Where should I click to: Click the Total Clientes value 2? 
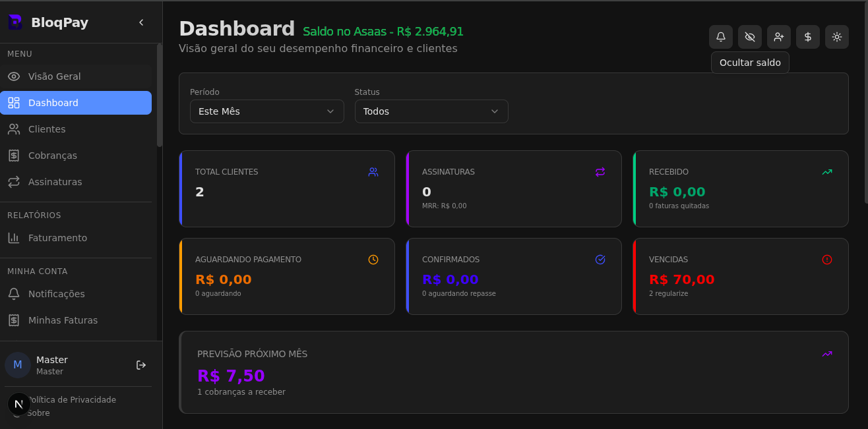(200, 192)
